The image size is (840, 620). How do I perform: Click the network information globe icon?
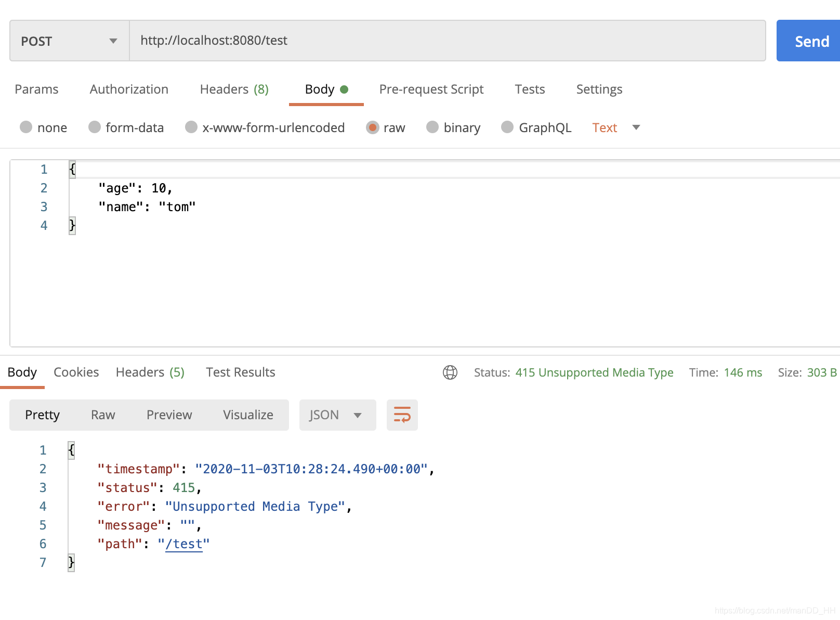coord(450,372)
